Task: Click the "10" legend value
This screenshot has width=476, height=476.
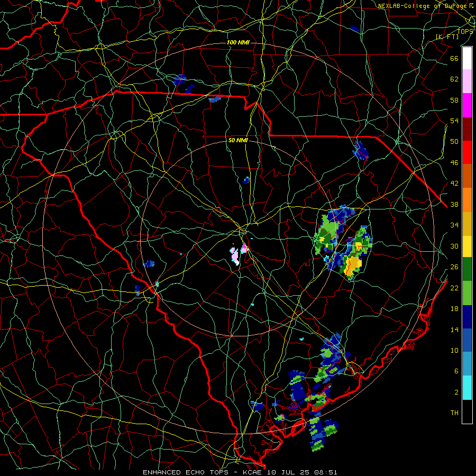Action: 454,350
